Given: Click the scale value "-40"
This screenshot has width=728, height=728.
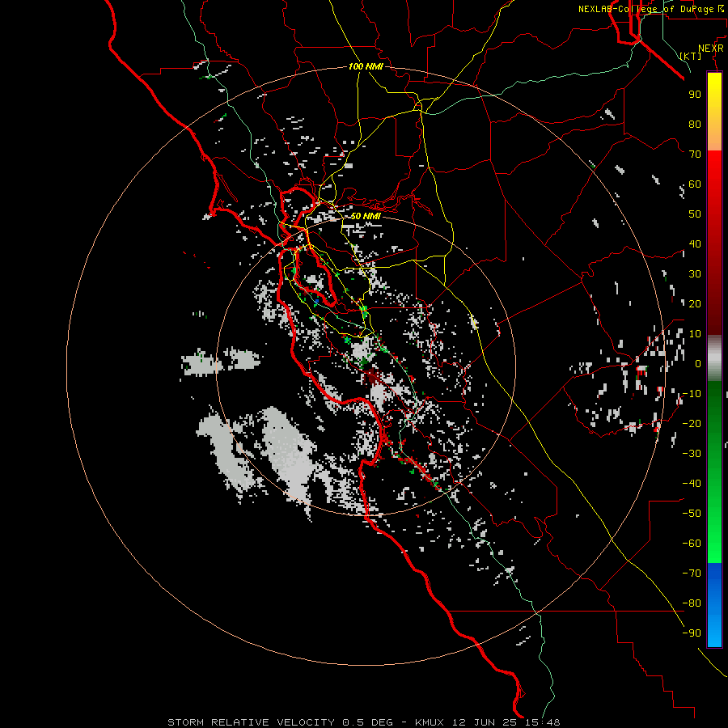Looking at the screenshot, I should [x=692, y=484].
